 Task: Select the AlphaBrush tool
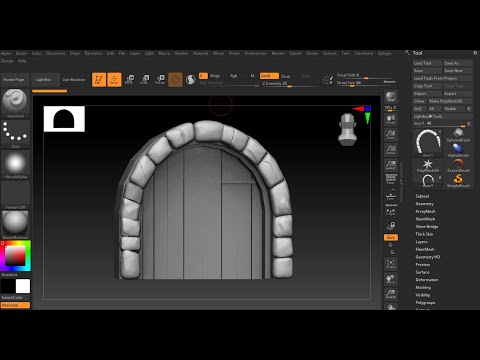(458, 150)
